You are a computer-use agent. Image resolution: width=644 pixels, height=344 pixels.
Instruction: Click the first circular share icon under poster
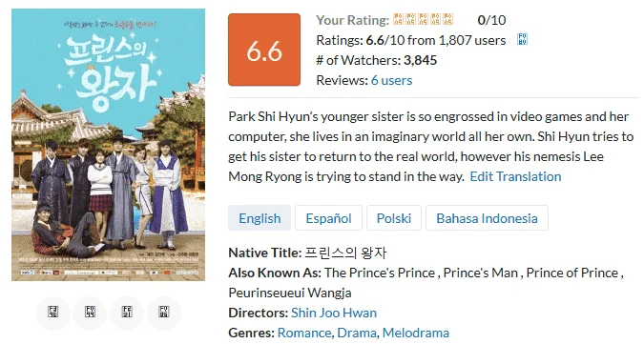53,313
